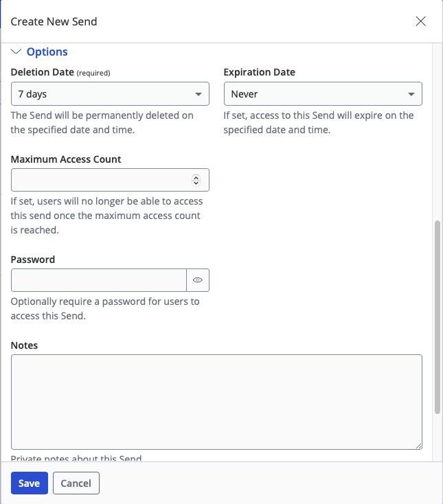
Task: Save the new Send
Action: 29,483
